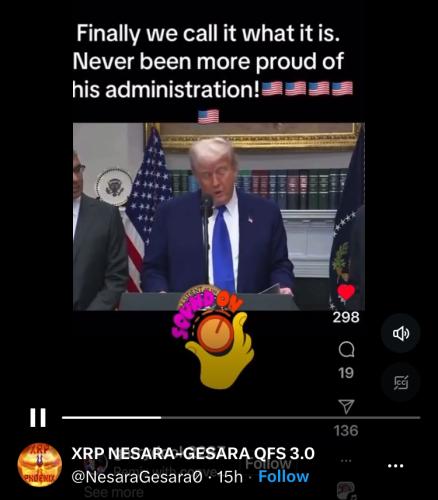Viewport: 438px width, 500px height.
Task: Click the @NesaraGesara0 handle
Action: 137,477
